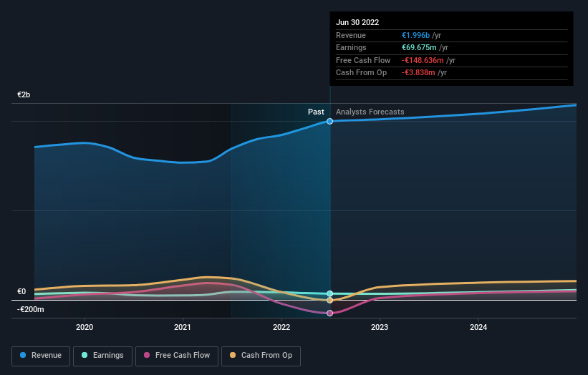Click the -€3.838m cash from op value

click(418, 73)
